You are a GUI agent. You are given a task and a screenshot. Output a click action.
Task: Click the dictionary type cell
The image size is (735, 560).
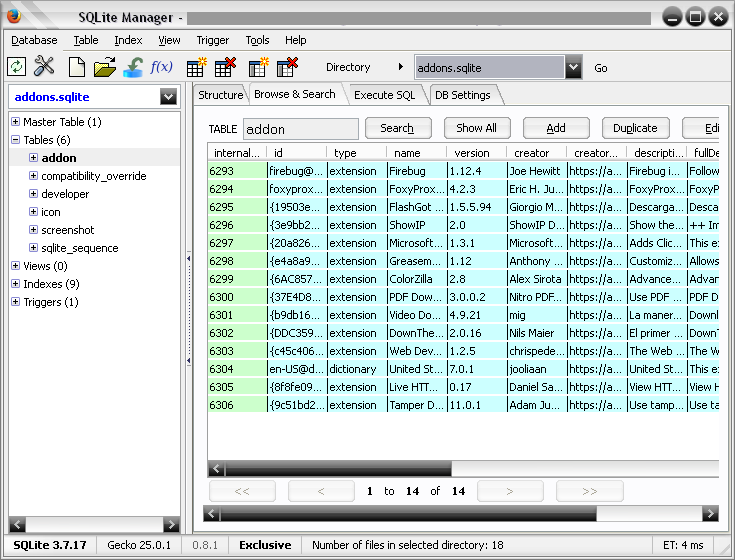click(x=357, y=369)
